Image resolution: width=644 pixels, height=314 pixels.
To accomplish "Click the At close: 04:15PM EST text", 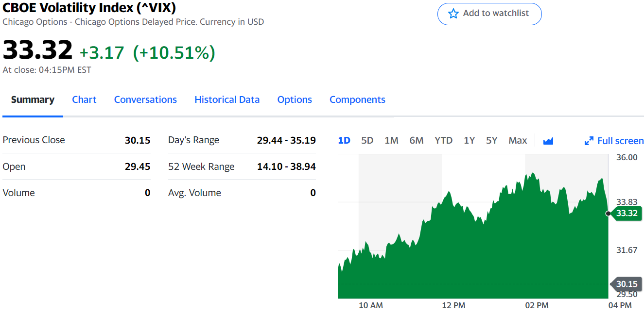I will pos(47,70).
